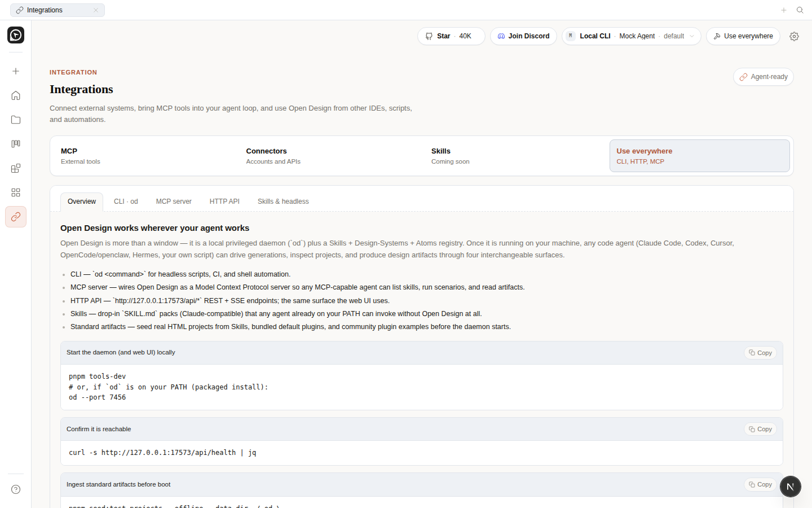
Task: Switch to the HTTP API tab
Action: tap(224, 202)
